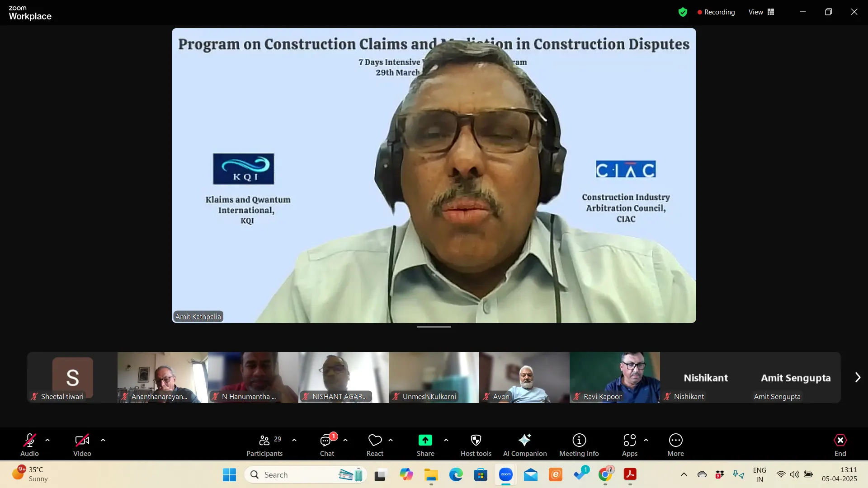
Task: Check green encryption shield icon
Action: click(683, 12)
